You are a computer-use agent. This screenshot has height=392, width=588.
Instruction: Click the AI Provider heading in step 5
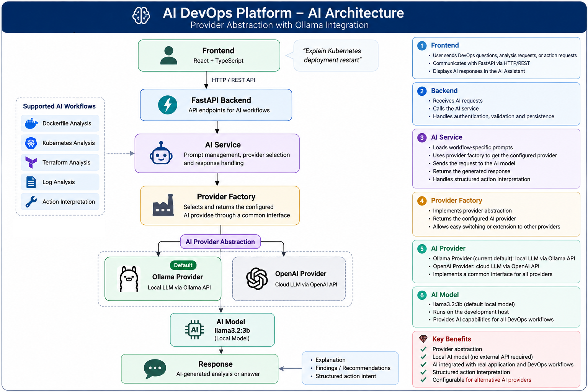tap(448, 248)
